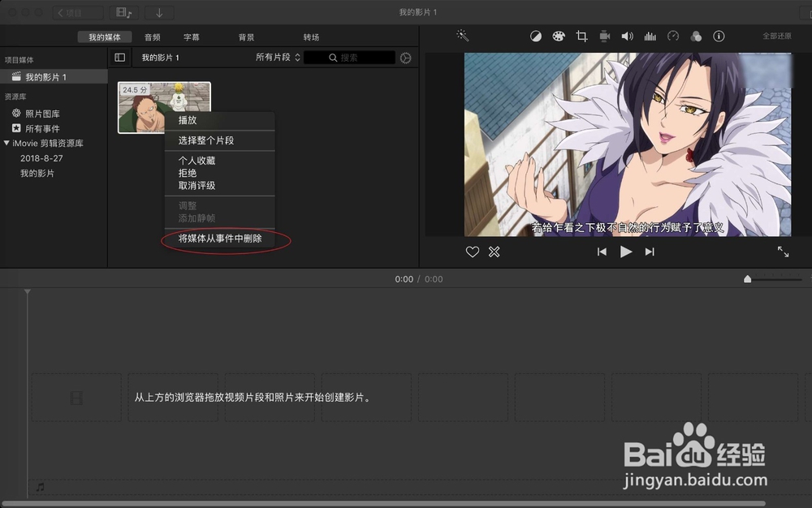The width and height of the screenshot is (812, 508).
Task: Go back to 项目 projects view
Action: (78, 13)
